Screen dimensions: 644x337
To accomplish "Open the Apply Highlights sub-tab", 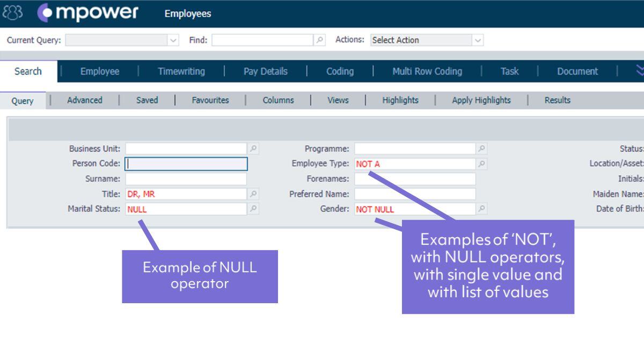I will (481, 100).
